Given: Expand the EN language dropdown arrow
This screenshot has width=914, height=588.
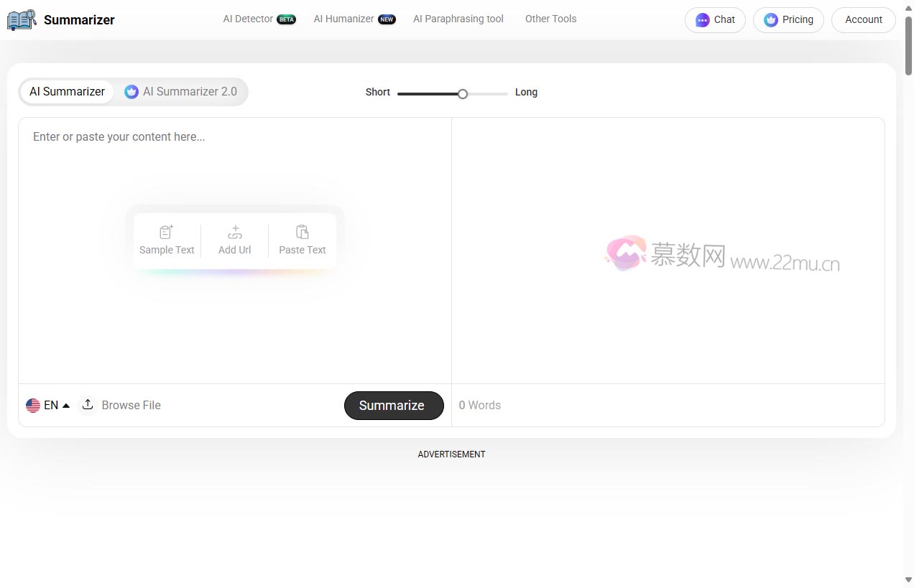Looking at the screenshot, I should (66, 405).
